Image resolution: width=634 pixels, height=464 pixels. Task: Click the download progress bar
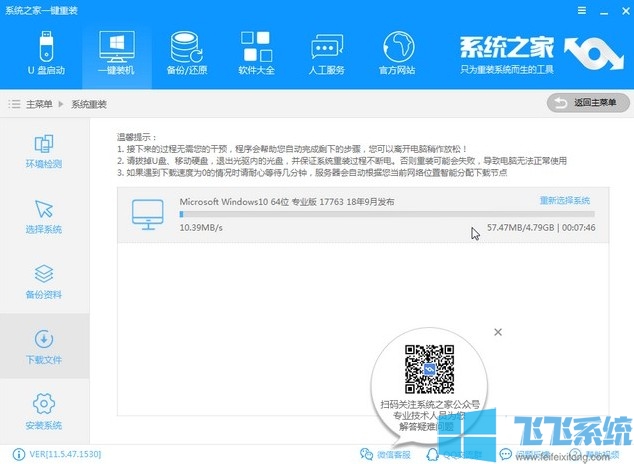pos(387,214)
